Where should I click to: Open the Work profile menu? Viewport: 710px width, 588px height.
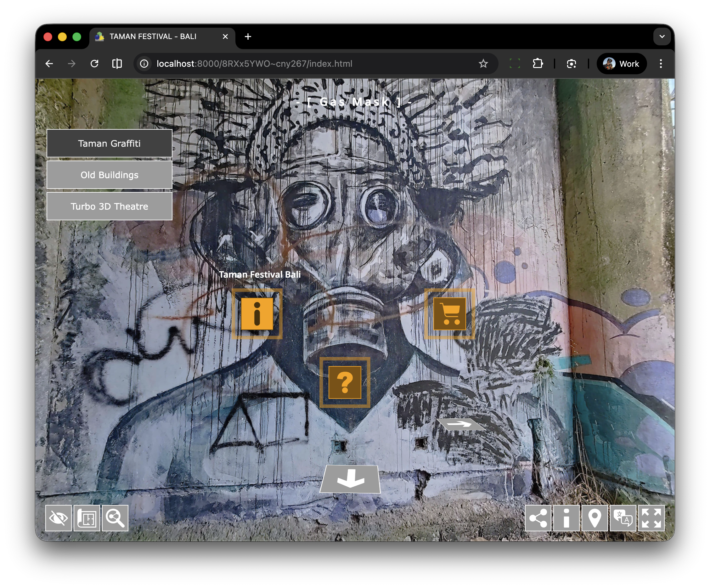(x=622, y=64)
